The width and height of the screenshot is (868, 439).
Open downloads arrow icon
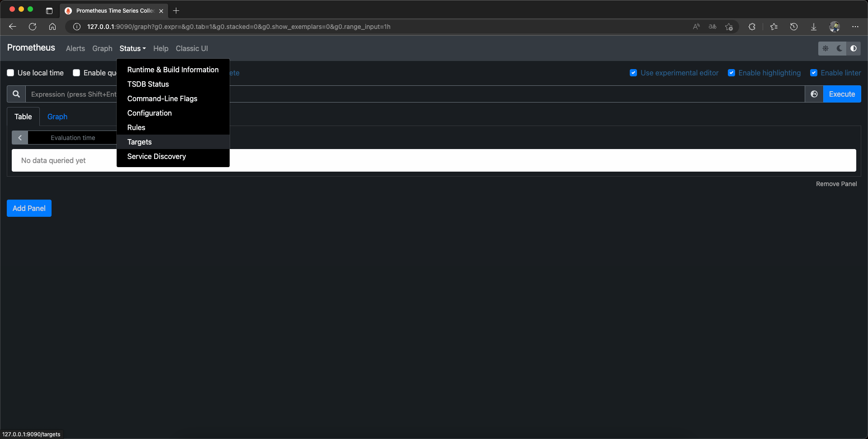(x=814, y=27)
